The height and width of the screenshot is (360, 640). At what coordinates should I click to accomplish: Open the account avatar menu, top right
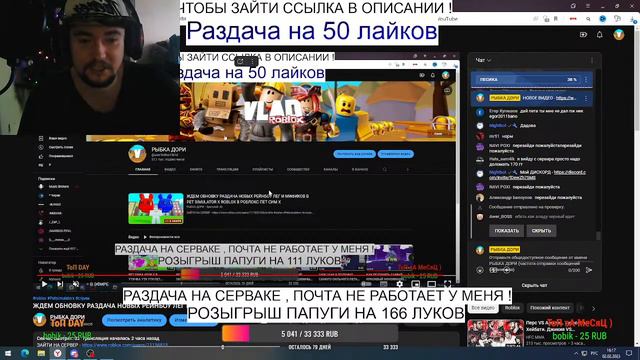[619, 35]
